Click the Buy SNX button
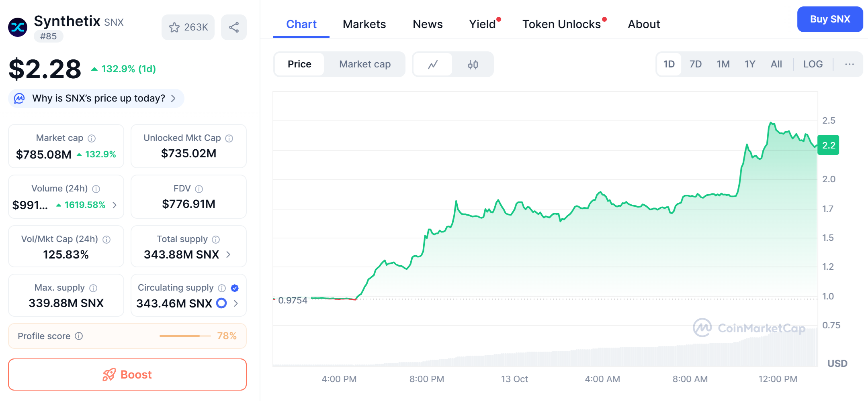Image resolution: width=868 pixels, height=401 pixels. [x=830, y=19]
